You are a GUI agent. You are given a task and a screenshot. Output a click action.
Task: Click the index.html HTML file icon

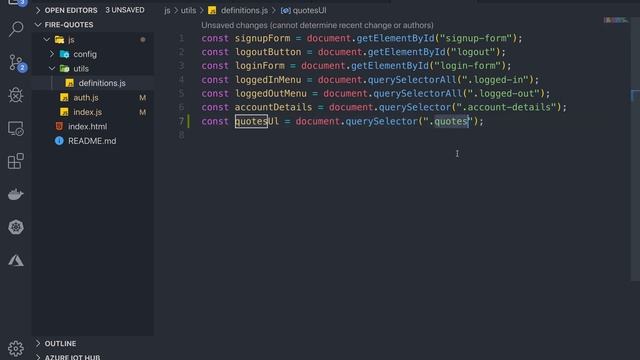pos(59,126)
